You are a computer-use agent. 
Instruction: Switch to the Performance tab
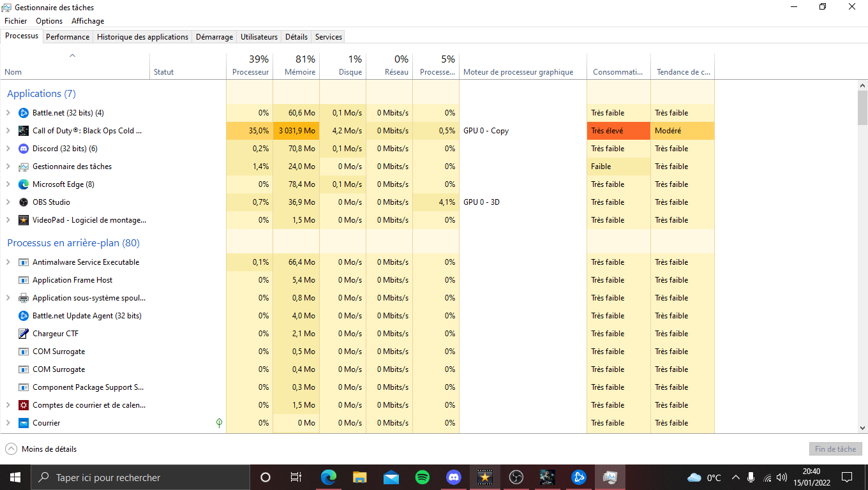[x=68, y=37]
